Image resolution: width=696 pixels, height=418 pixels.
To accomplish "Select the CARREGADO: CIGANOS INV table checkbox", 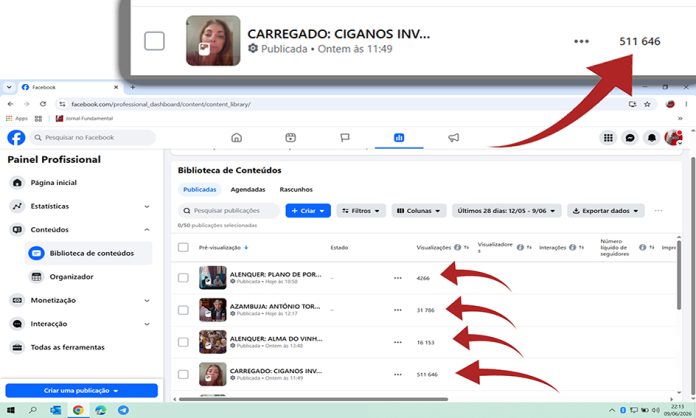I will click(183, 375).
